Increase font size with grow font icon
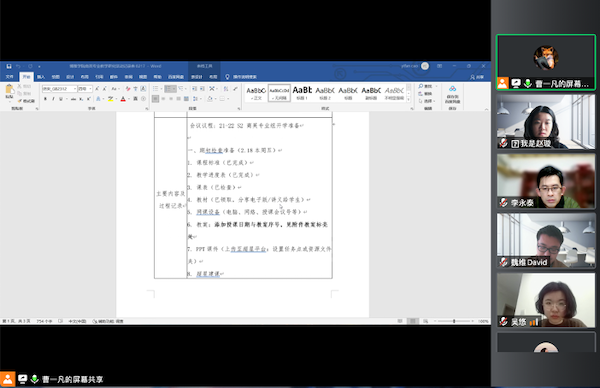600x388 pixels. pos(97,89)
